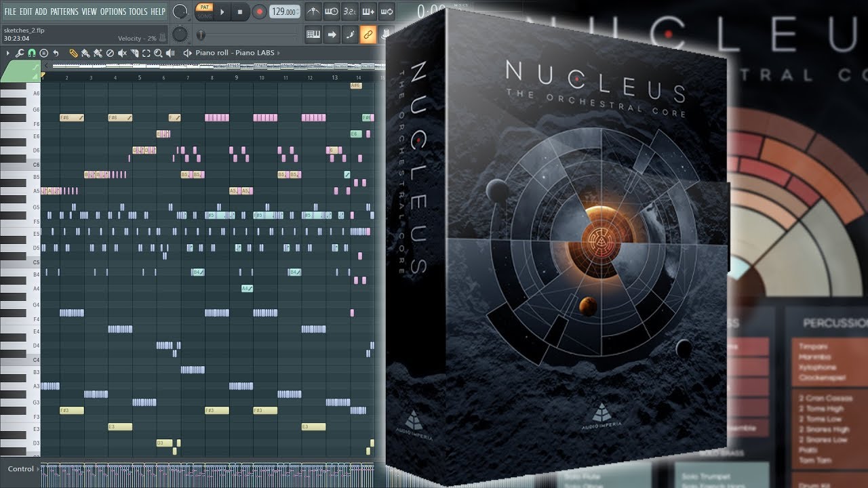Select the Paint drum sequencer tool
This screenshot has height=488, width=868.
click(x=98, y=53)
